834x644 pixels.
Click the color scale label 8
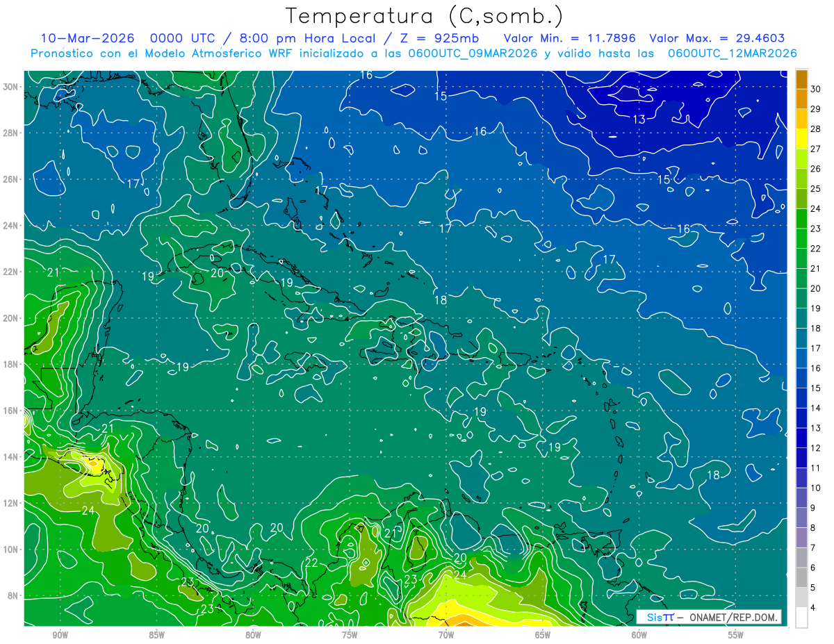coord(814,527)
